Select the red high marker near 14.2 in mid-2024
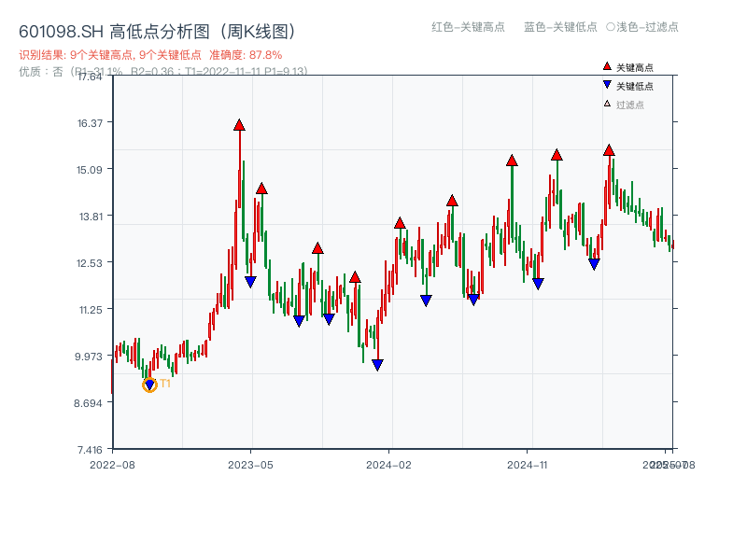The height and width of the screenshot is (560, 747). click(x=452, y=201)
